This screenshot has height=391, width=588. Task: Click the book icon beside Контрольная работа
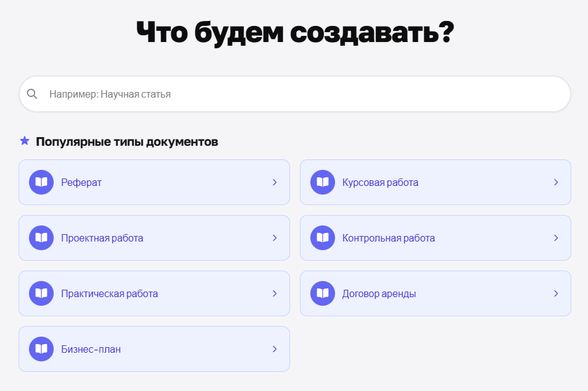pos(323,238)
